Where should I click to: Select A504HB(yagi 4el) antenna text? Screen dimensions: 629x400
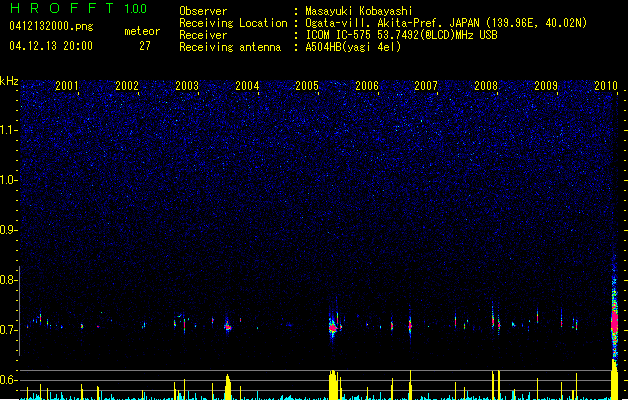(x=353, y=47)
